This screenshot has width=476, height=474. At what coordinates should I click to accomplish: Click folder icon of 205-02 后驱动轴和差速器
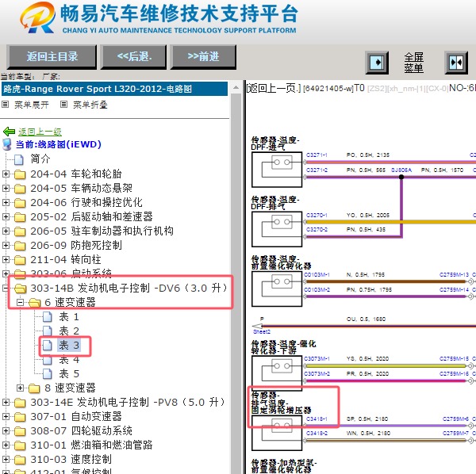tap(20, 217)
